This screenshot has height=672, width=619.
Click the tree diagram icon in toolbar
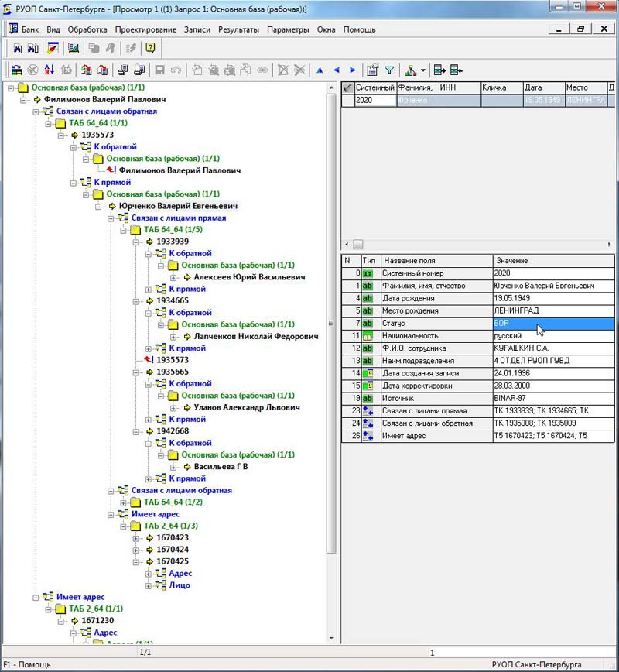pyautogui.click(x=410, y=70)
